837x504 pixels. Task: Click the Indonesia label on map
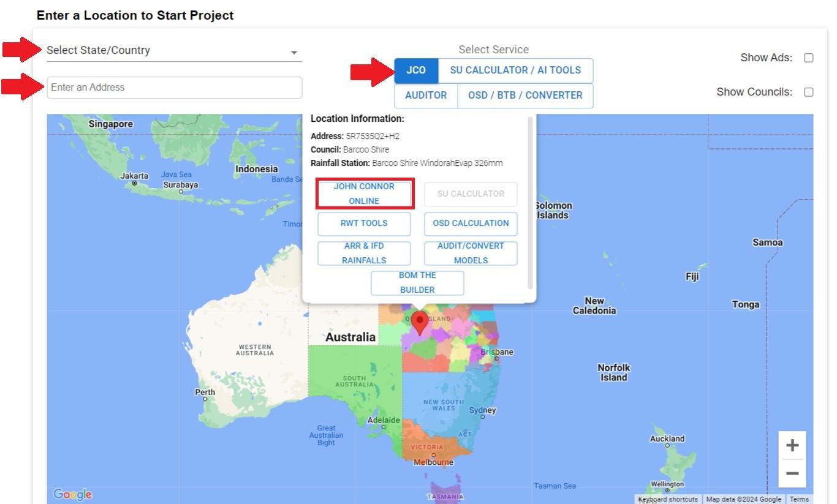coord(256,169)
